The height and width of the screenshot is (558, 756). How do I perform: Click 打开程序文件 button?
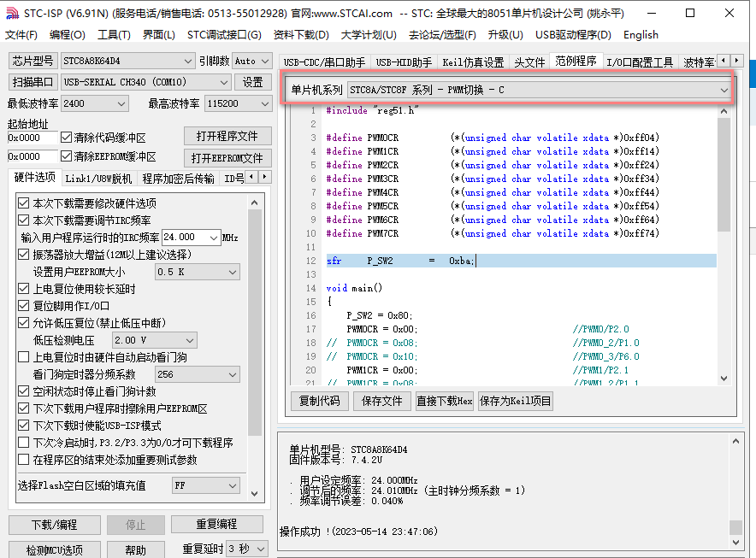[x=227, y=137]
